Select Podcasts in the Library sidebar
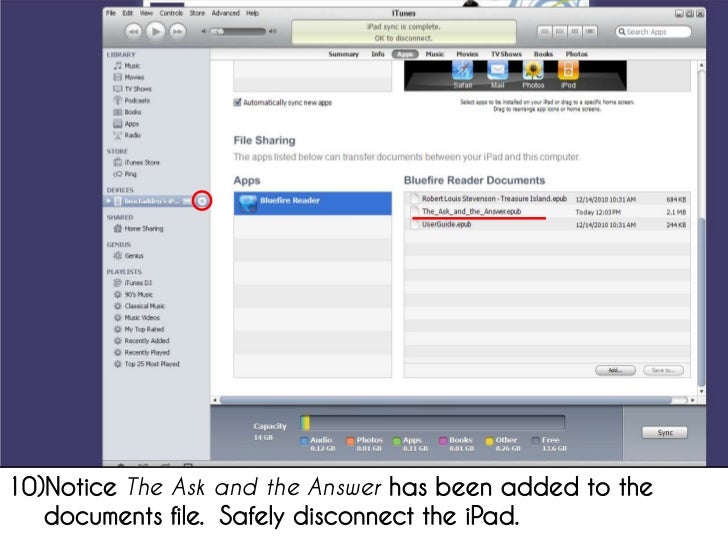 pos(132,100)
